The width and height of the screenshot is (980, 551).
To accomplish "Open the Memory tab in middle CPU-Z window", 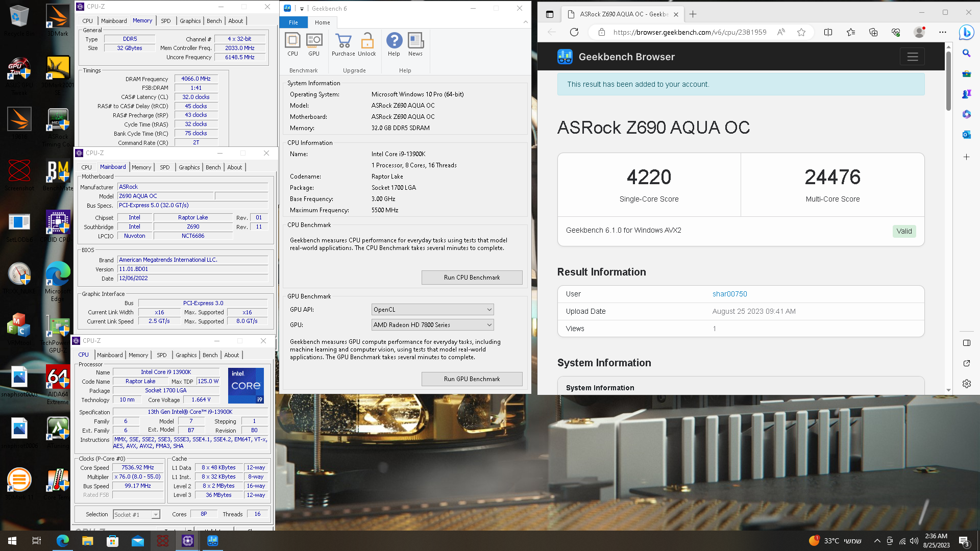I will [141, 167].
